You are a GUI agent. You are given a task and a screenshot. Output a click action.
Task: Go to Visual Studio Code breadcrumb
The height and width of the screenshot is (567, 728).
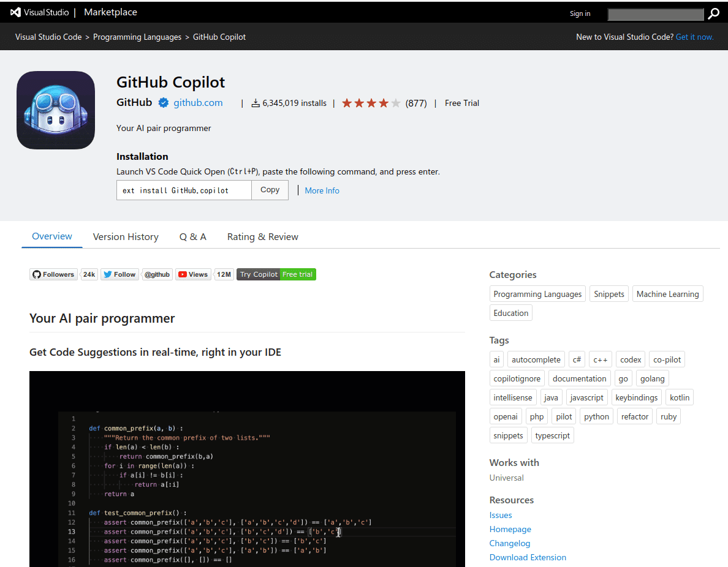point(48,37)
